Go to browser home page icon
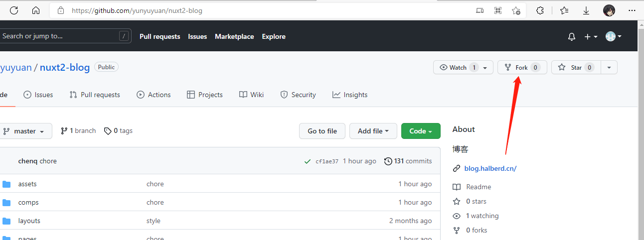This screenshot has width=644, height=240. [x=36, y=10]
